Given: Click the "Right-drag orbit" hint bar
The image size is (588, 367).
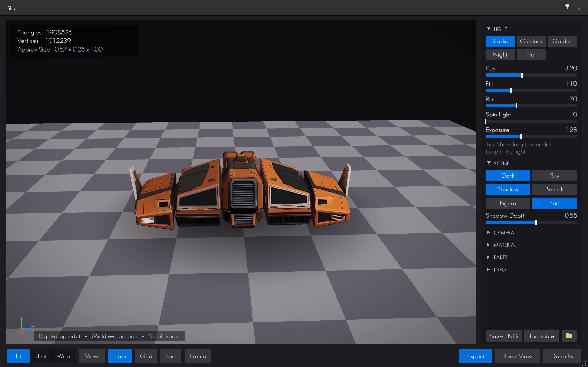Looking at the screenshot, I should 109,336.
